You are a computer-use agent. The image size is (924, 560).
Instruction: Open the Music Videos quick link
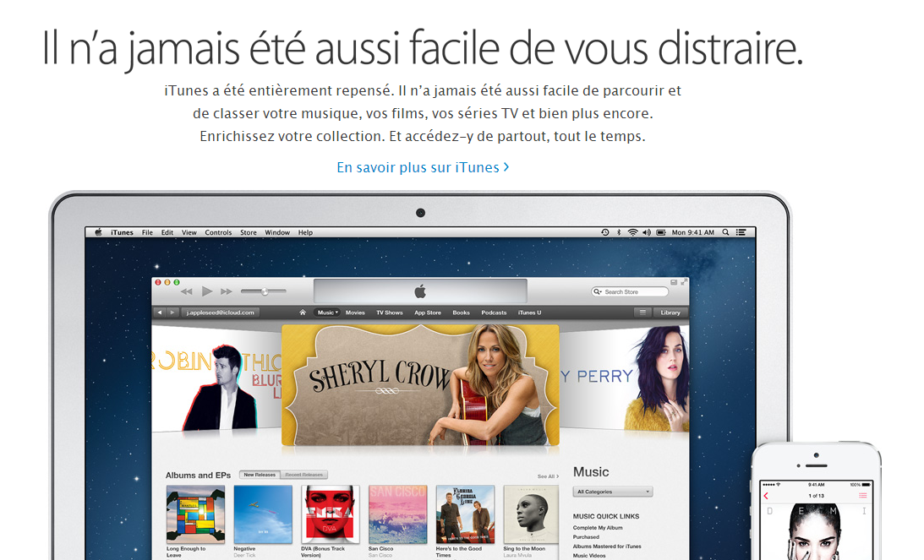(589, 556)
